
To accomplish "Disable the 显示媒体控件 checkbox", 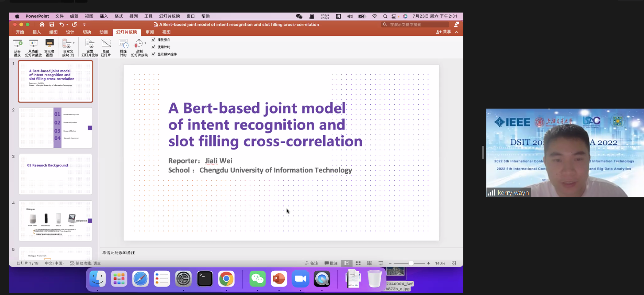I will coord(154,54).
